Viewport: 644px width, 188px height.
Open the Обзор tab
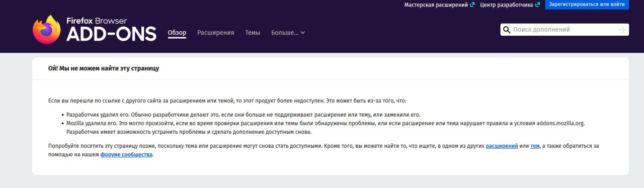click(x=177, y=33)
